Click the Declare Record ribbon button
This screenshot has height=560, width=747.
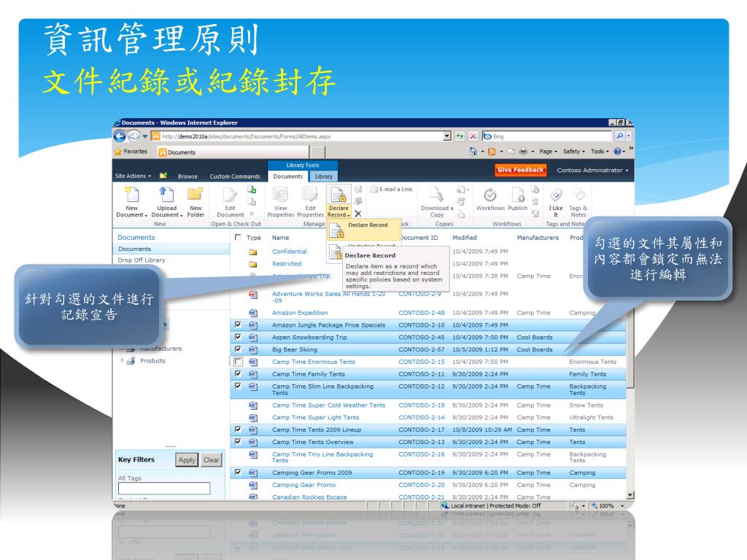[338, 202]
